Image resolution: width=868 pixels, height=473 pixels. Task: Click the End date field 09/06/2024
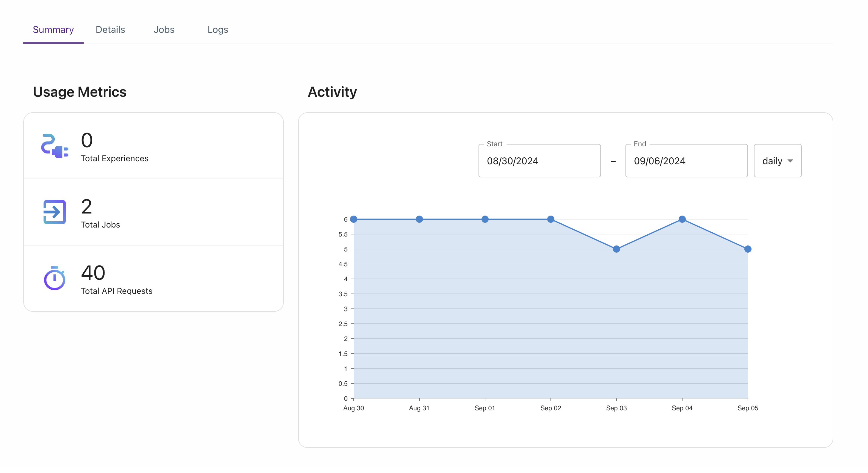pyautogui.click(x=686, y=161)
